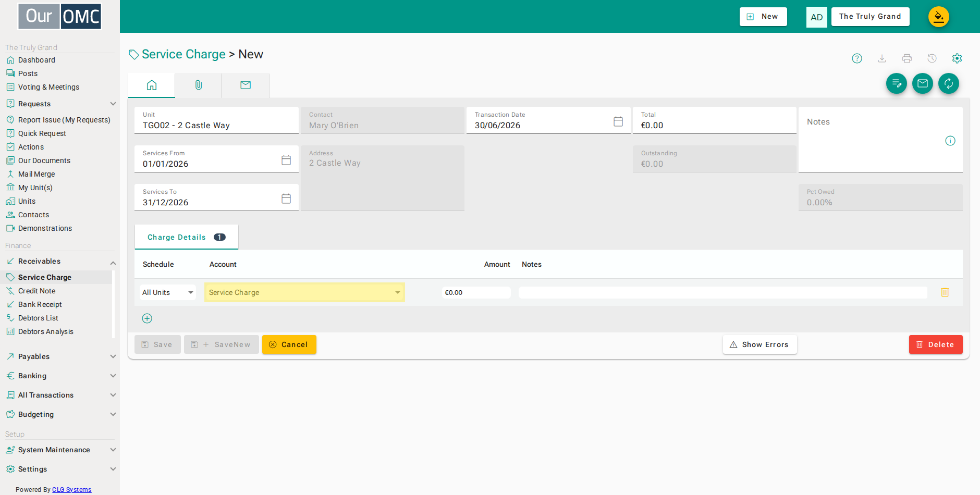Click the Show Errors button
The width and height of the screenshot is (980, 495).
point(760,344)
